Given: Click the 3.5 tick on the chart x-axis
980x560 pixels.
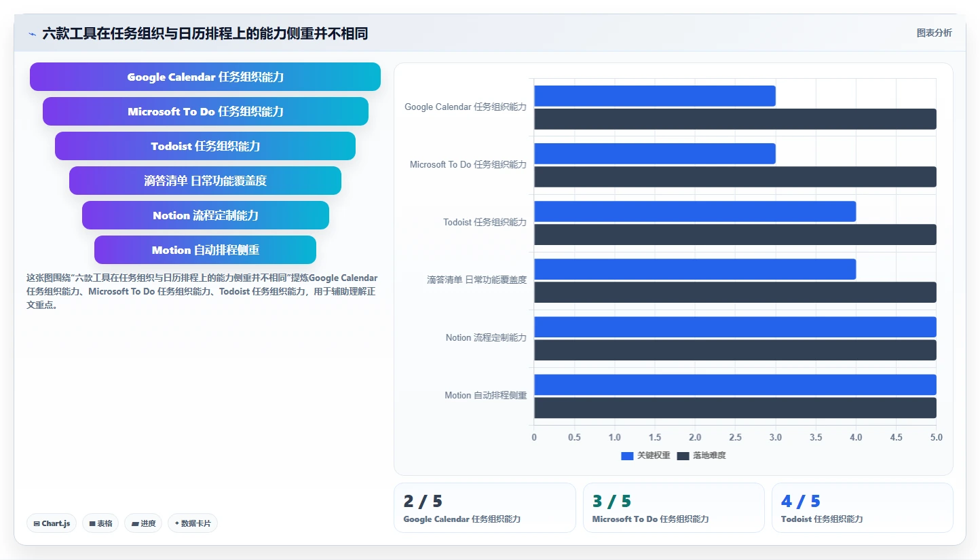Looking at the screenshot, I should point(816,438).
